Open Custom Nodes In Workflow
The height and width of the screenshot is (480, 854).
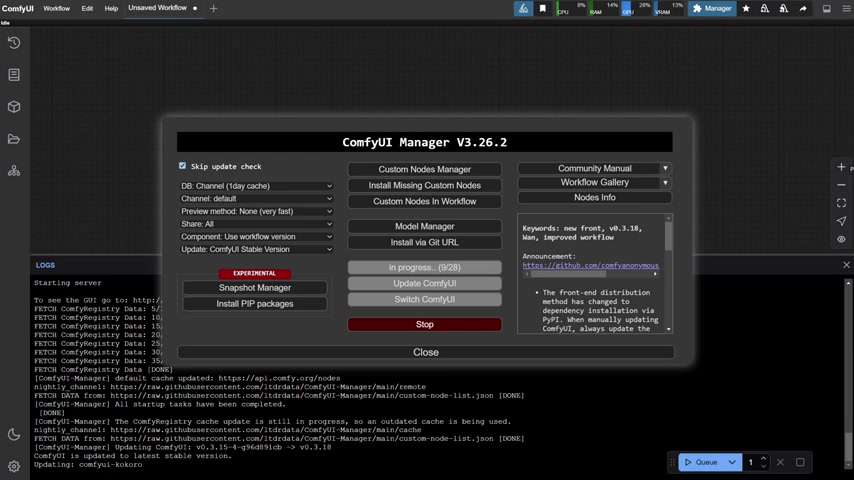[x=425, y=201]
